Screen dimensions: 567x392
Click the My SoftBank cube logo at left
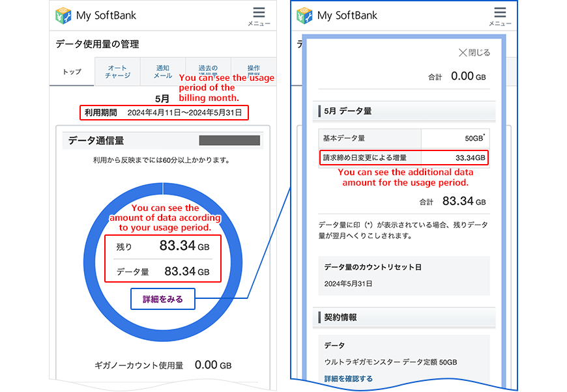click(x=63, y=16)
